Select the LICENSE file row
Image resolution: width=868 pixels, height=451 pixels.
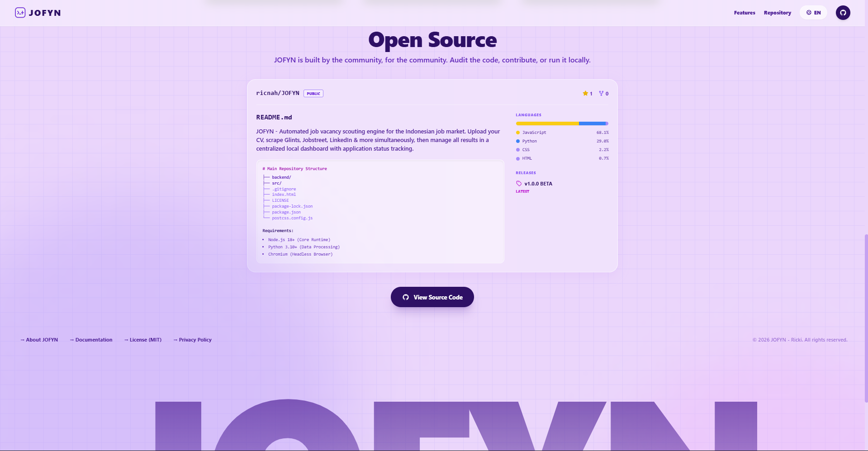(276, 200)
